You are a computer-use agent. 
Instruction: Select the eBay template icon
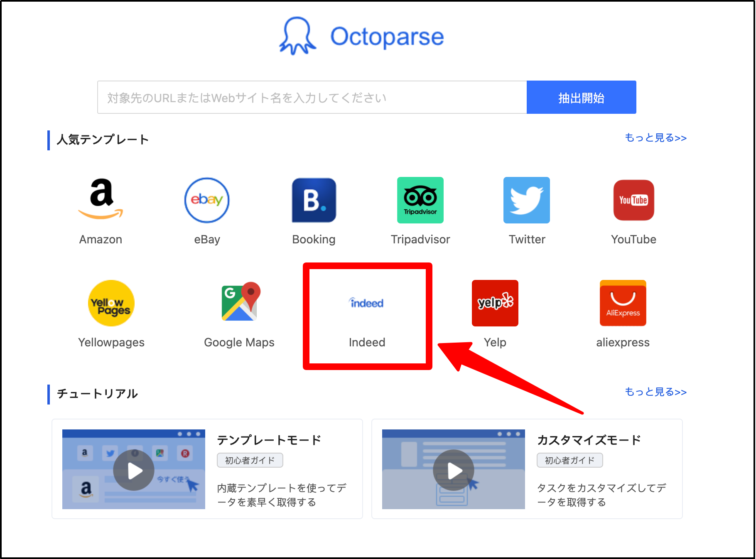(207, 200)
